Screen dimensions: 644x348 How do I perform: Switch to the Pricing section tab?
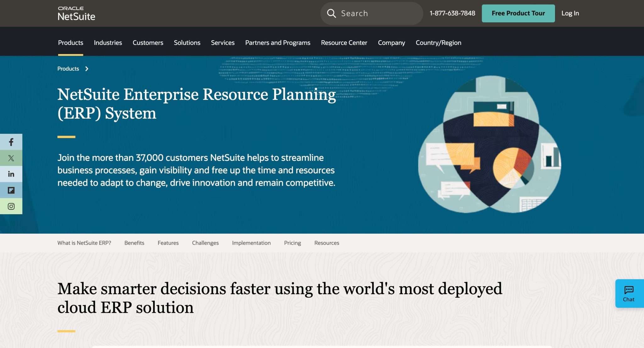pos(292,243)
